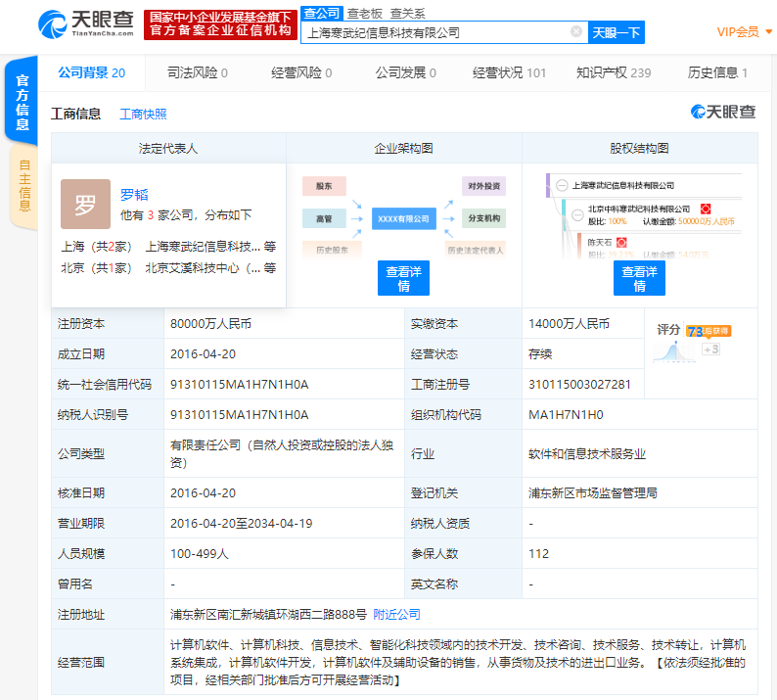Open the 经营状况 101 tab
This screenshot has width=777, height=700.
[509, 72]
